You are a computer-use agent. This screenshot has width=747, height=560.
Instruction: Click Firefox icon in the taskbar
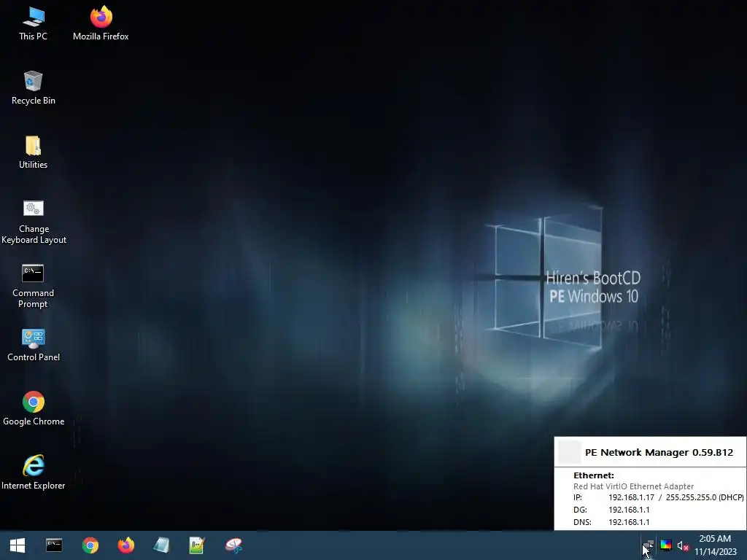125,545
